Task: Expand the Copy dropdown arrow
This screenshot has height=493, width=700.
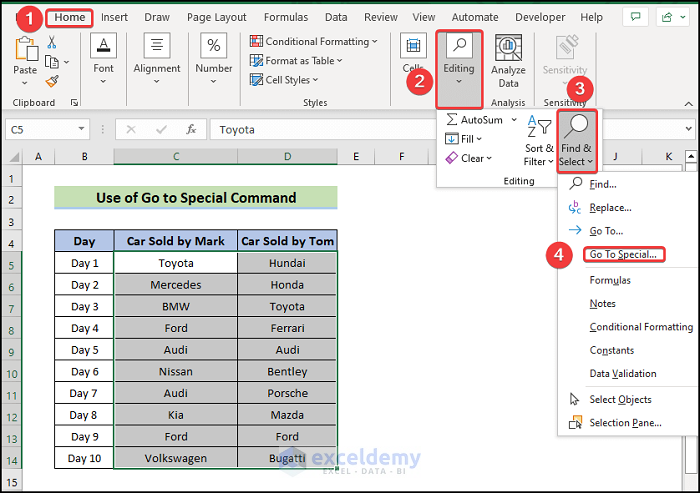Action: (67, 62)
